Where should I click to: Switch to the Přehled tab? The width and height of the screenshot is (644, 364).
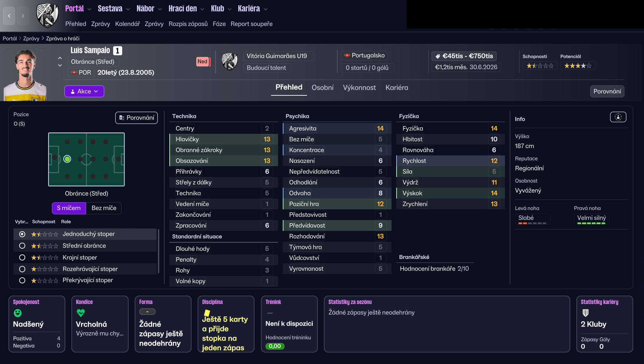(289, 87)
